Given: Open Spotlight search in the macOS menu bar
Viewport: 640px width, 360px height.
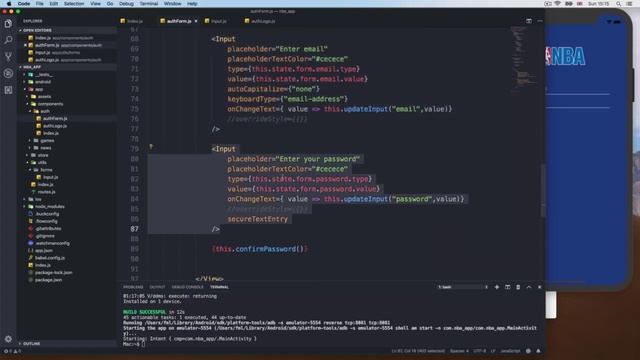Looking at the screenshot, I should click(618, 4).
